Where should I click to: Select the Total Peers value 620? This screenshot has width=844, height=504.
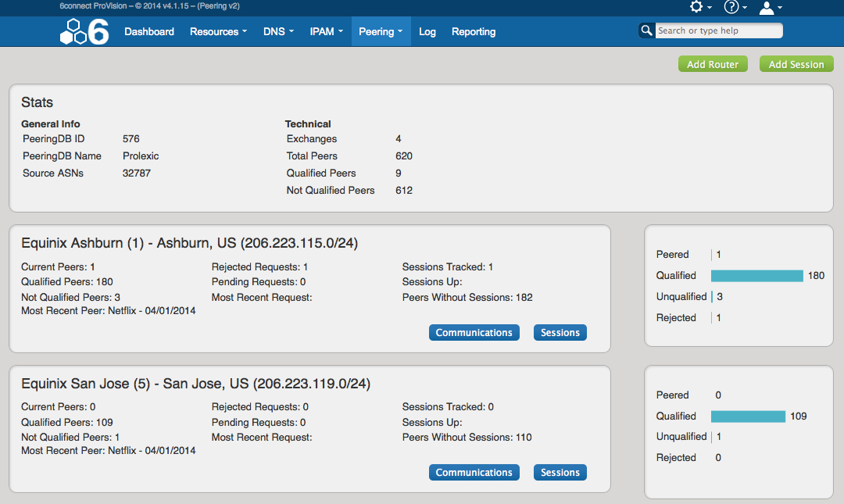pos(404,156)
